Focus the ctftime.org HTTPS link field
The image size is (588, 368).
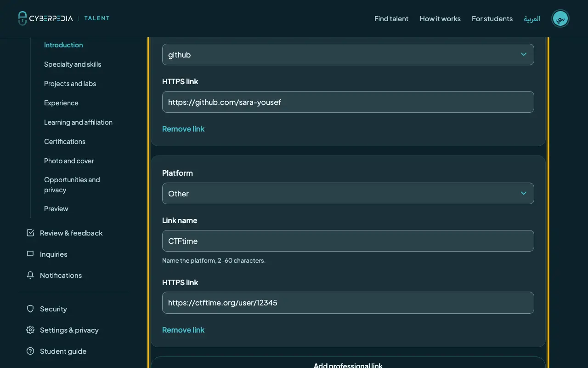pos(348,303)
